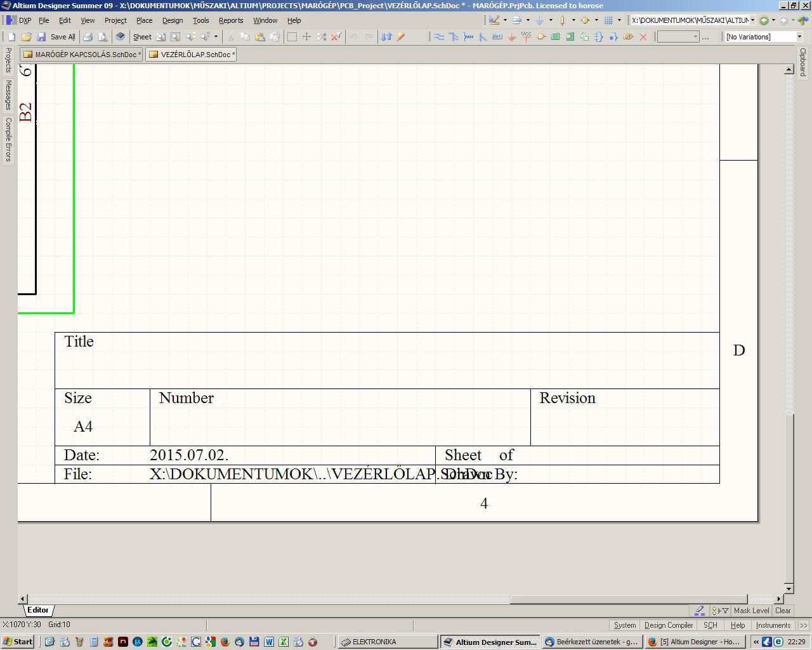Expand the DXP system menu
The image size is (812, 650).
tap(19, 20)
